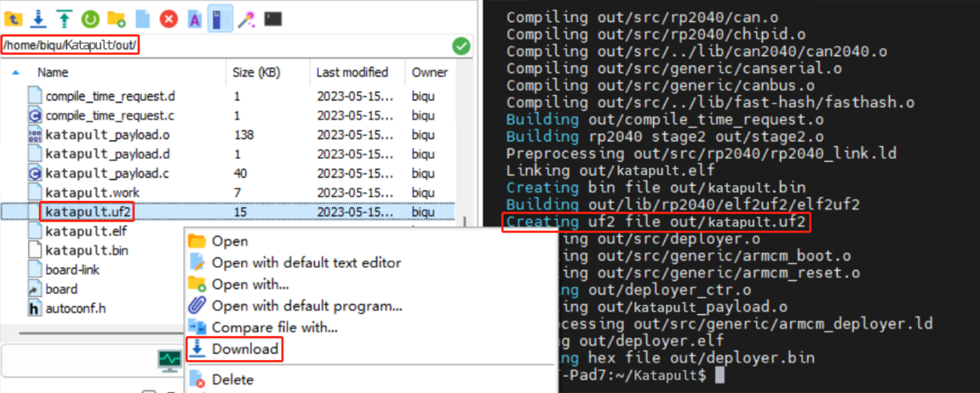This screenshot has height=393, width=980.
Task: Click the red delete icon in toolbar
Action: click(x=169, y=20)
